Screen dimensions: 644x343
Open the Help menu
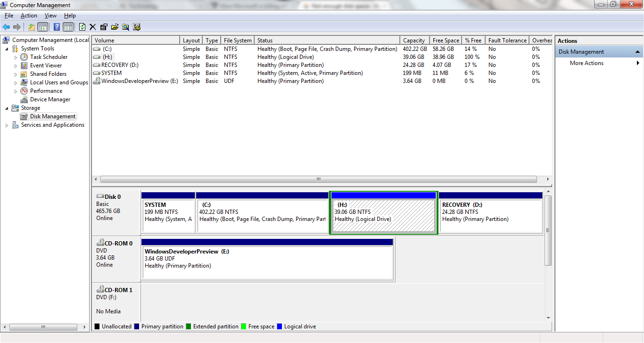pyautogui.click(x=70, y=16)
